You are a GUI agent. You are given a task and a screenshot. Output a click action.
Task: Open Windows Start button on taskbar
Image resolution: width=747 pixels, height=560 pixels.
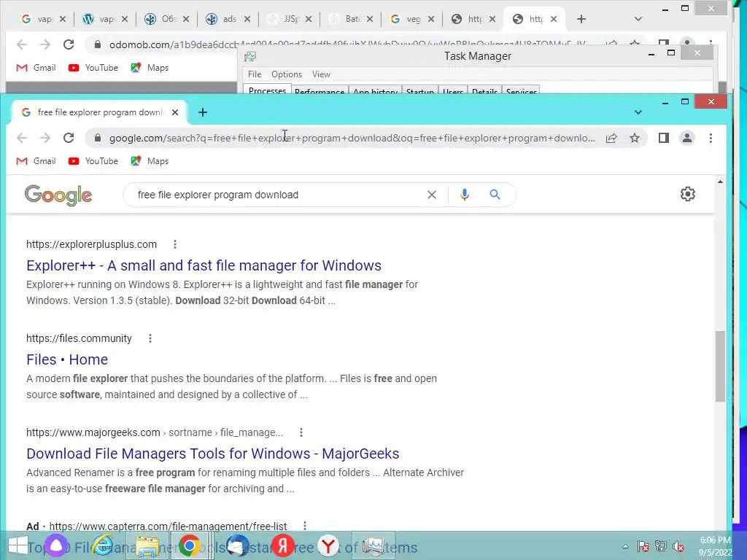point(18,545)
